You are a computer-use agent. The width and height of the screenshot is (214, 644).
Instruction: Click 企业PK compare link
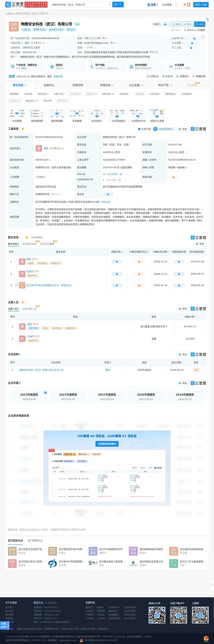point(167,76)
